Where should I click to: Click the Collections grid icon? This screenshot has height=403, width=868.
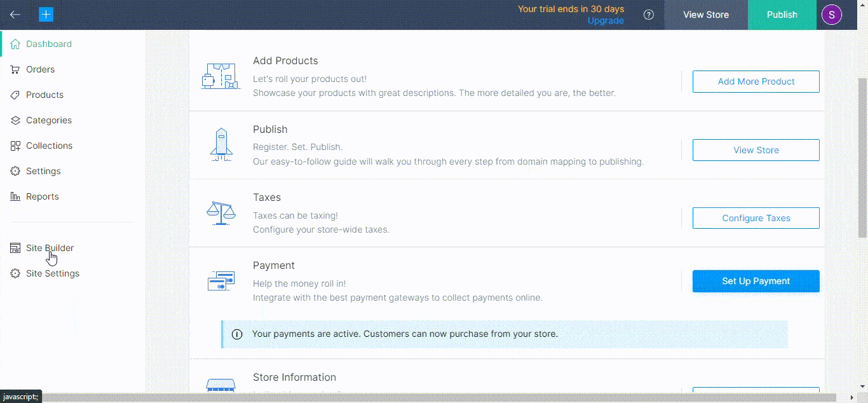(x=15, y=146)
